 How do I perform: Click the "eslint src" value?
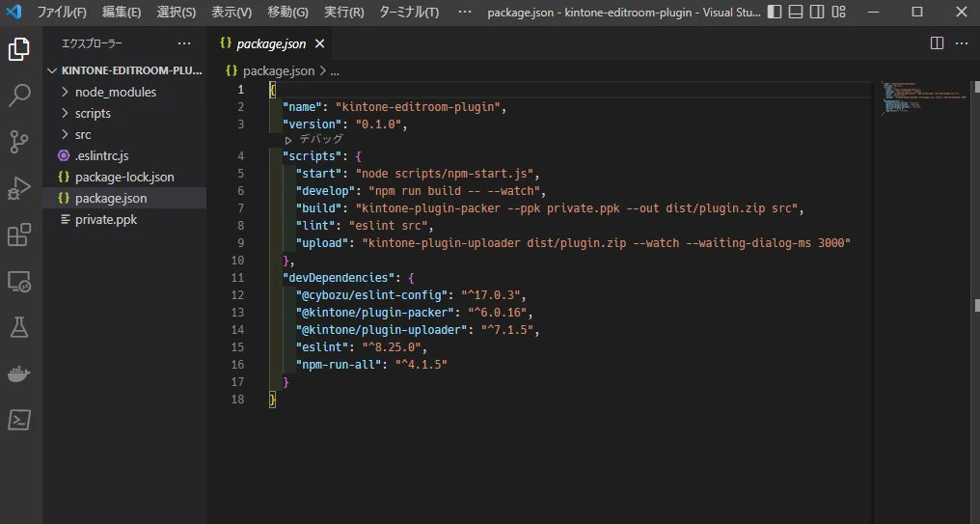pos(388,226)
